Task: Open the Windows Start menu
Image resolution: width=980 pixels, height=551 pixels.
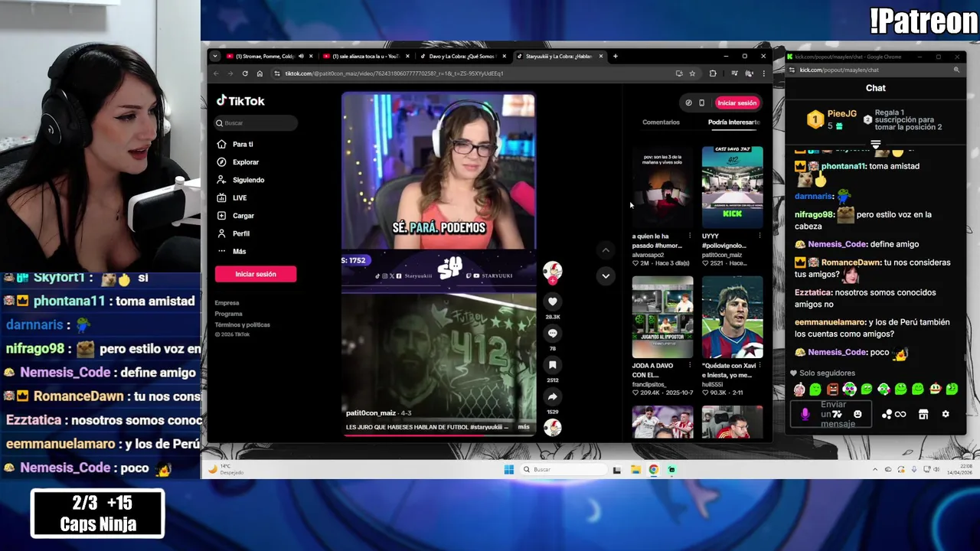Action: point(509,469)
